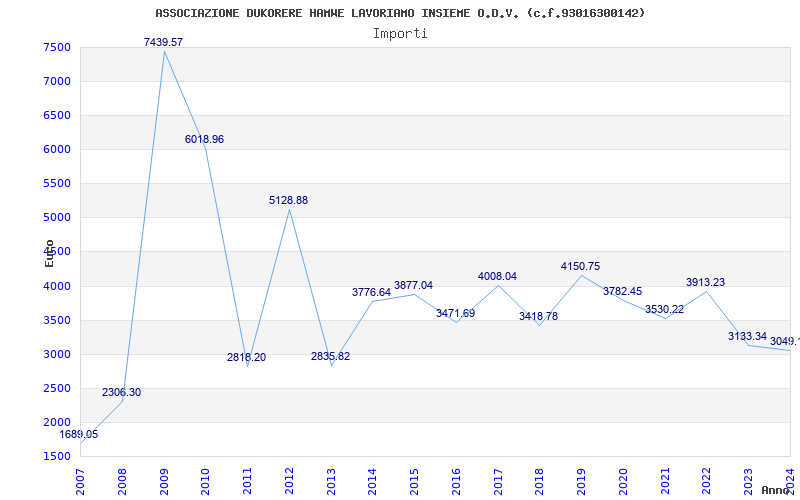
Task: Click the 2016 year axis label
Action: coord(457,482)
